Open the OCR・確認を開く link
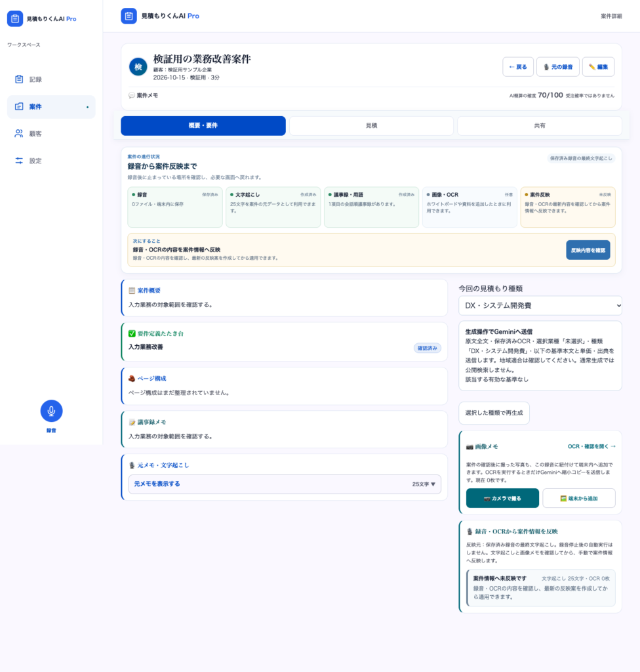This screenshot has width=640, height=672. (x=591, y=446)
